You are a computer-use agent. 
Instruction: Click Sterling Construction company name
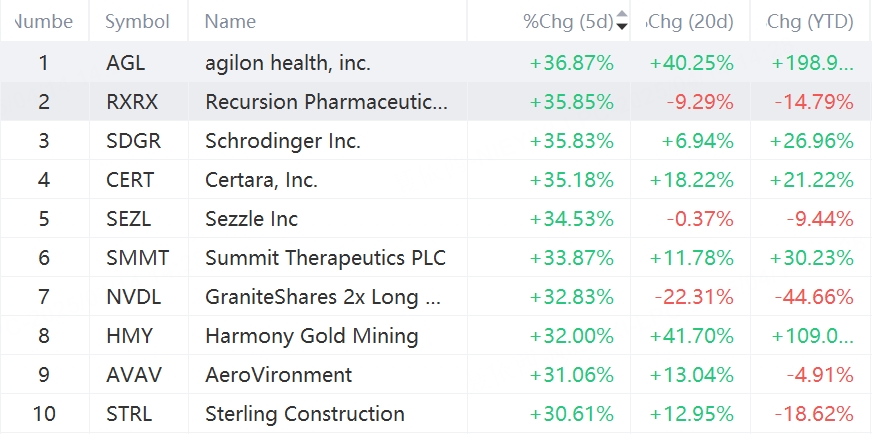pyautogui.click(x=304, y=414)
